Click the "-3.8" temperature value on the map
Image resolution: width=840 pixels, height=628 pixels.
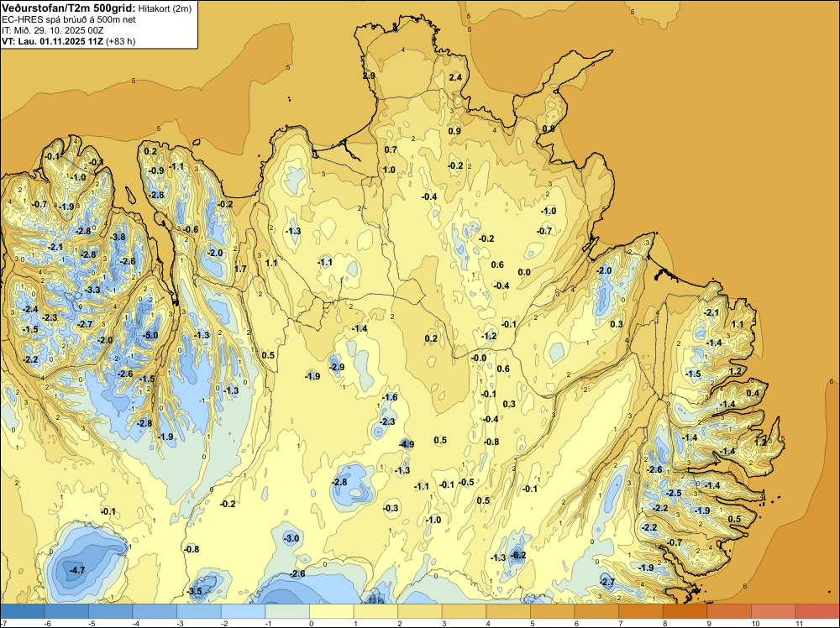[x=118, y=237]
